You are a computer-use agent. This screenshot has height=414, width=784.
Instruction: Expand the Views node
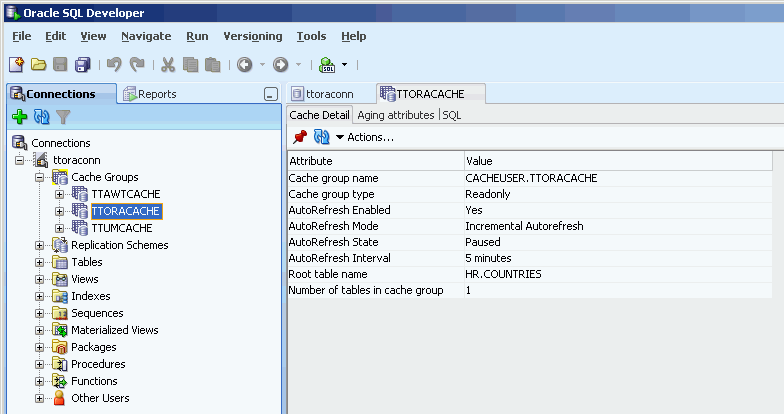pyautogui.click(x=40, y=280)
